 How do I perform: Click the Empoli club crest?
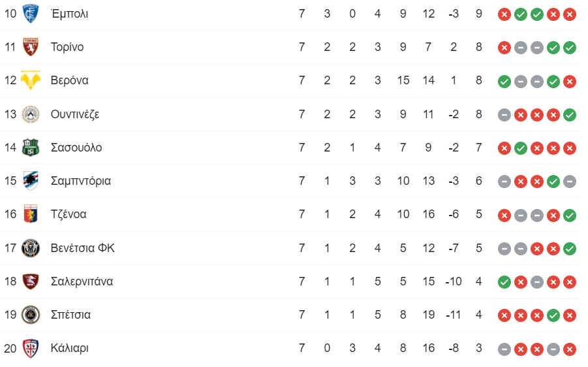pyautogui.click(x=31, y=14)
